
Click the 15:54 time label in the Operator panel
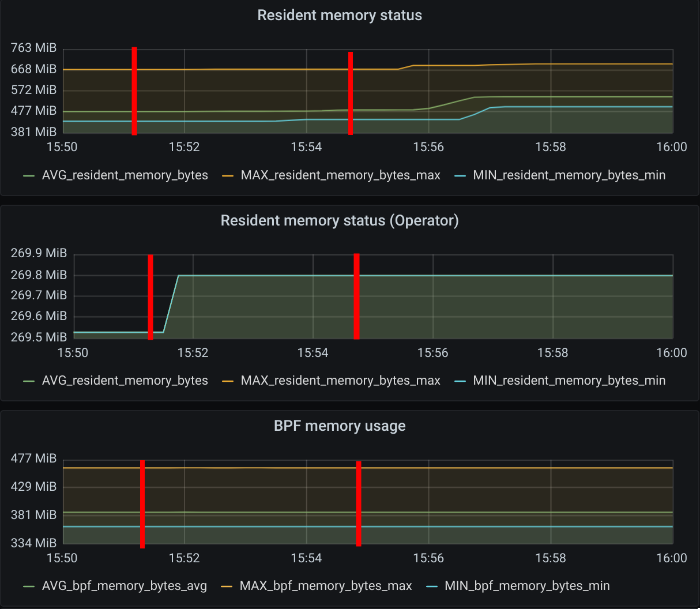pos(313,352)
